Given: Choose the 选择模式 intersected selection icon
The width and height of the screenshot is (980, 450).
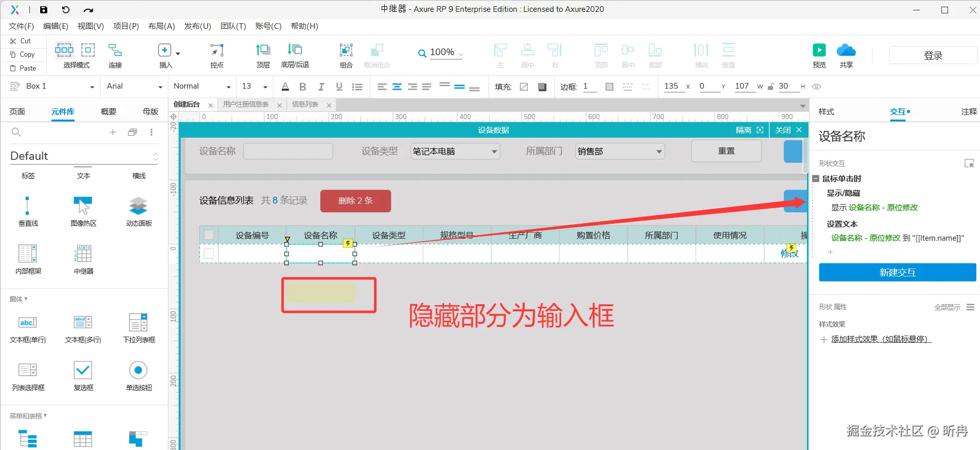Looking at the screenshot, I should 64,50.
